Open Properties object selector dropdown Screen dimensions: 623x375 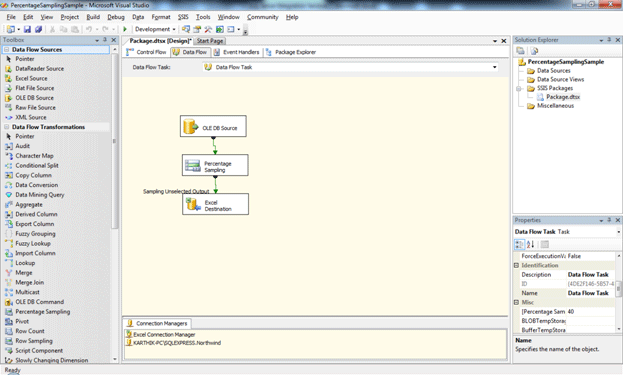(x=619, y=232)
